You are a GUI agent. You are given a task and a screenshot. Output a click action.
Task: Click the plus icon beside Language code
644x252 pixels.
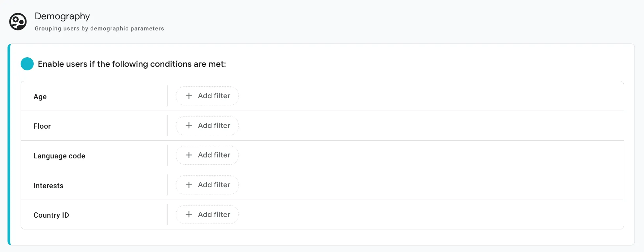[x=189, y=155]
